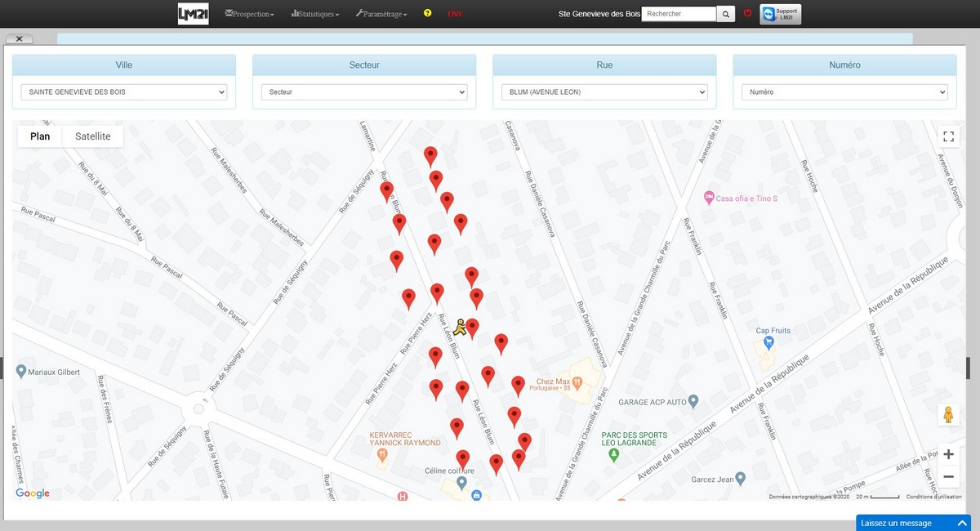Click the Céline coiffure place marker
Screen dimensions: 980x531
click(461, 483)
